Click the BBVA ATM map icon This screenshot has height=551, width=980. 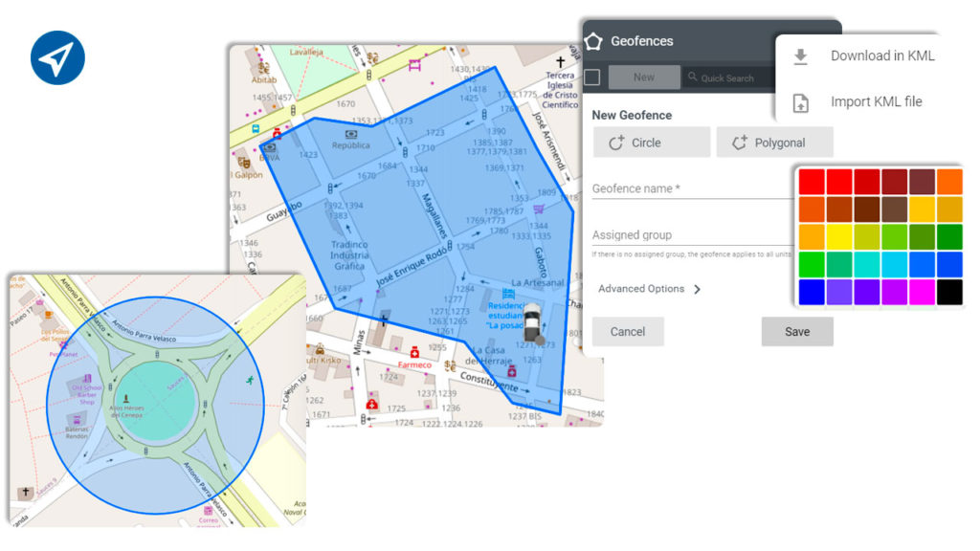tap(269, 148)
